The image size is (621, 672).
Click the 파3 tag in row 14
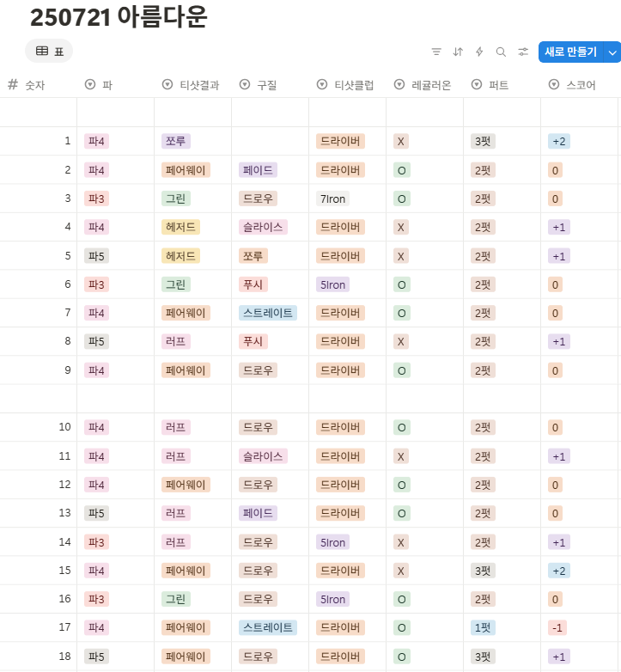pos(96,541)
